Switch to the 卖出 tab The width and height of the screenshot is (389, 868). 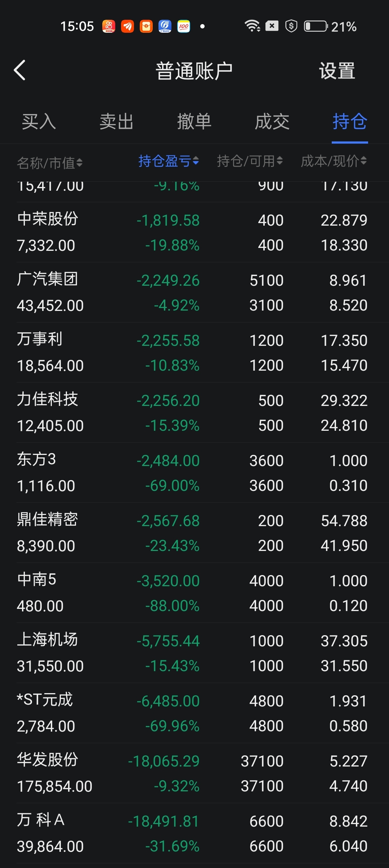point(117,122)
